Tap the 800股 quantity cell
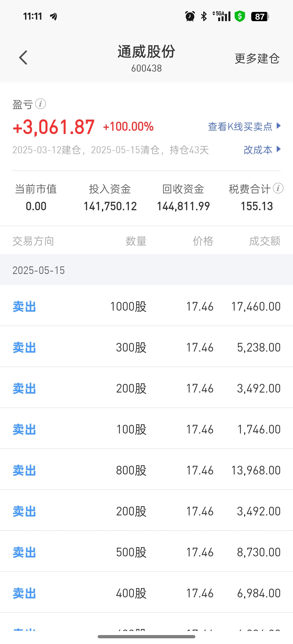The width and height of the screenshot is (293, 644). [x=131, y=470]
